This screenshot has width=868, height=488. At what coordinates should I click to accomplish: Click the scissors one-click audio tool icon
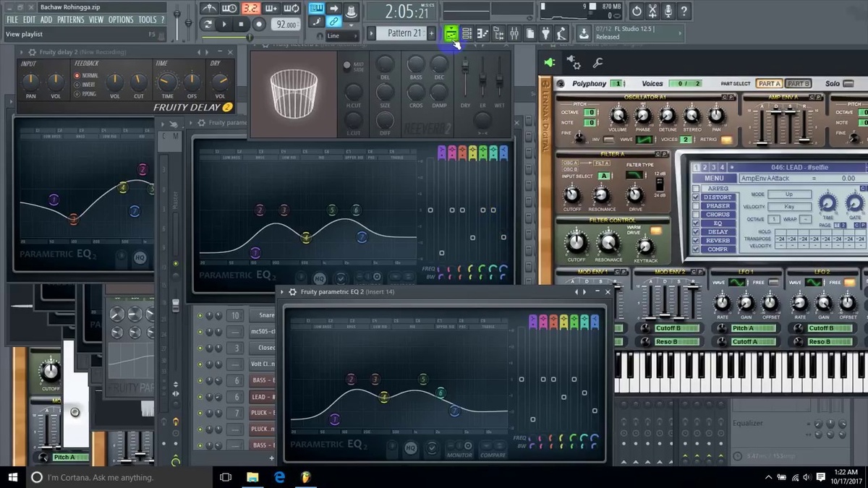pyautogui.click(x=652, y=11)
